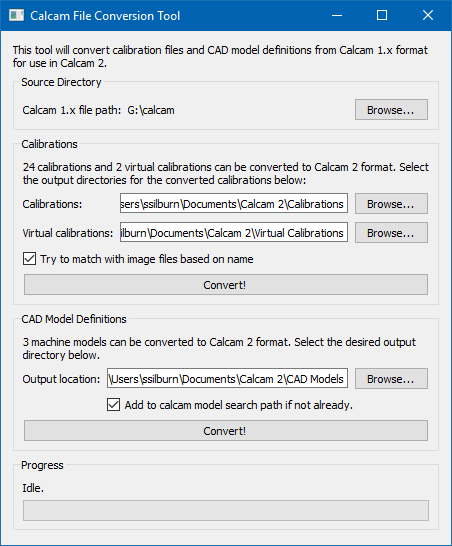The width and height of the screenshot is (452, 546).
Task: Click the 'Calcam File Conversion Tool' window title
Action: coord(105,16)
